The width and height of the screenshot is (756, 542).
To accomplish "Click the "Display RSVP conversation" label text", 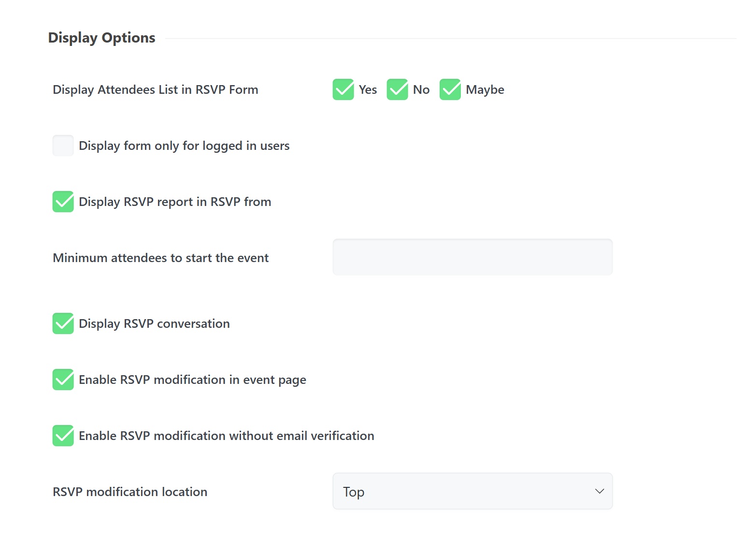I will pos(154,323).
